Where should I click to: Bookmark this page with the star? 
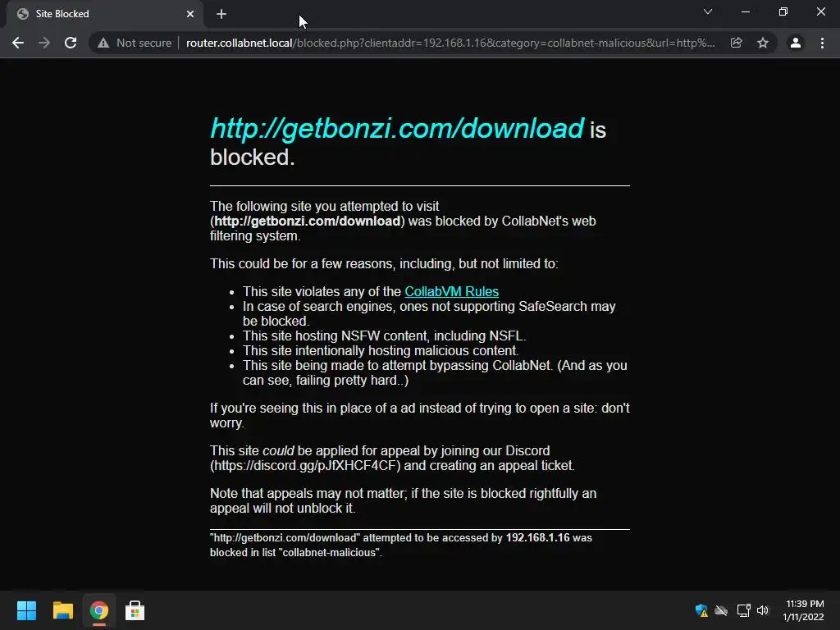pyautogui.click(x=763, y=43)
